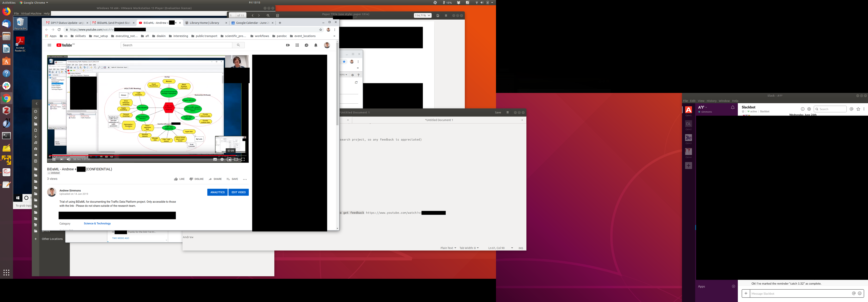Open the YouTube apps grid
This screenshot has height=302, width=868.
(x=297, y=45)
